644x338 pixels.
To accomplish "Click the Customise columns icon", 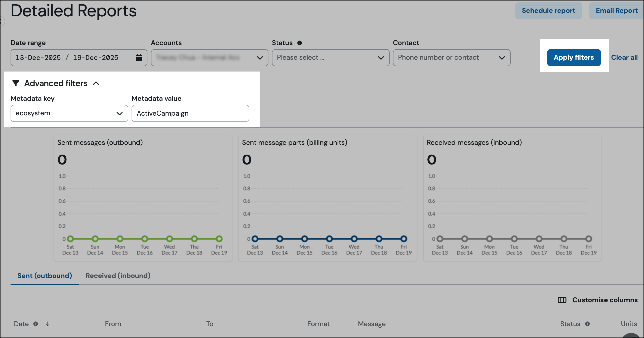I will (562, 300).
